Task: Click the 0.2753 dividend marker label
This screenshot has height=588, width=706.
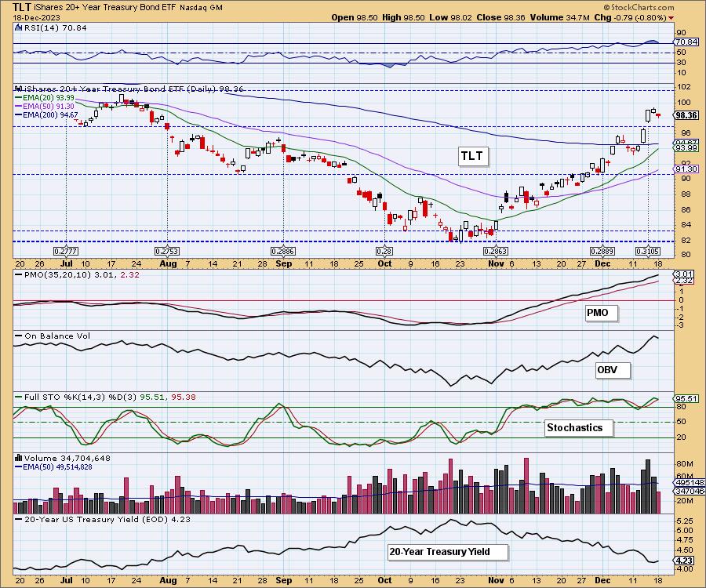Action: (167, 251)
